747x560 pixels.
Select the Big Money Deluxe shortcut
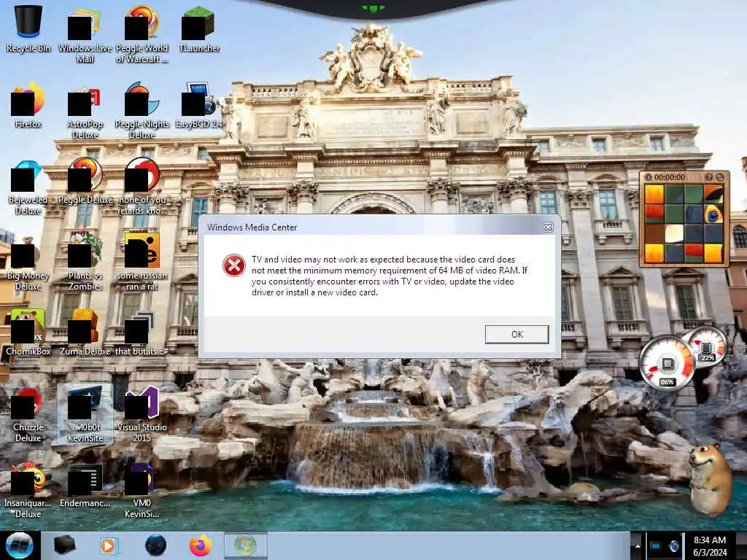(x=28, y=264)
